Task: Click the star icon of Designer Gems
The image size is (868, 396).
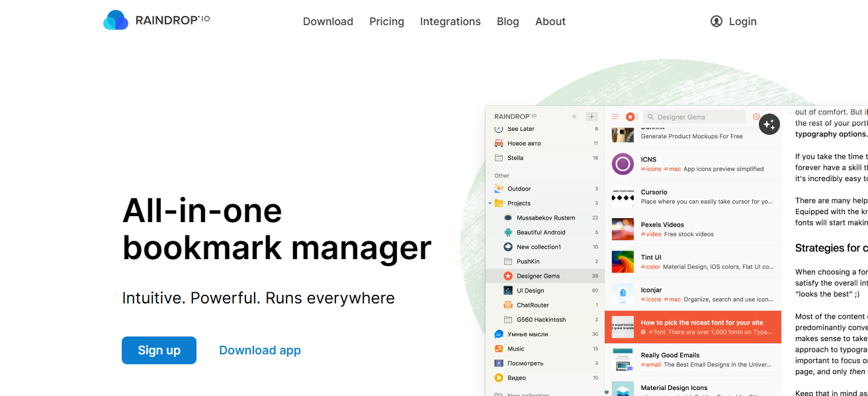Action: click(508, 276)
